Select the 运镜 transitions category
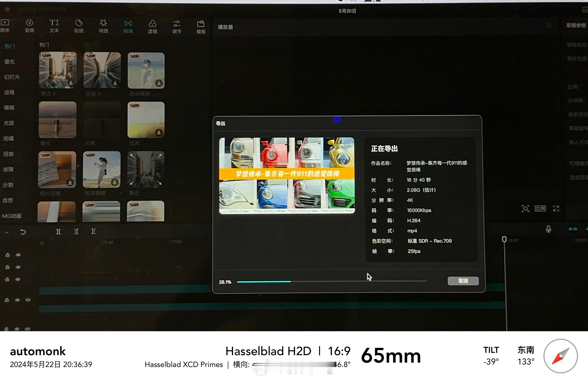This screenshot has width=588, height=381. [9, 92]
